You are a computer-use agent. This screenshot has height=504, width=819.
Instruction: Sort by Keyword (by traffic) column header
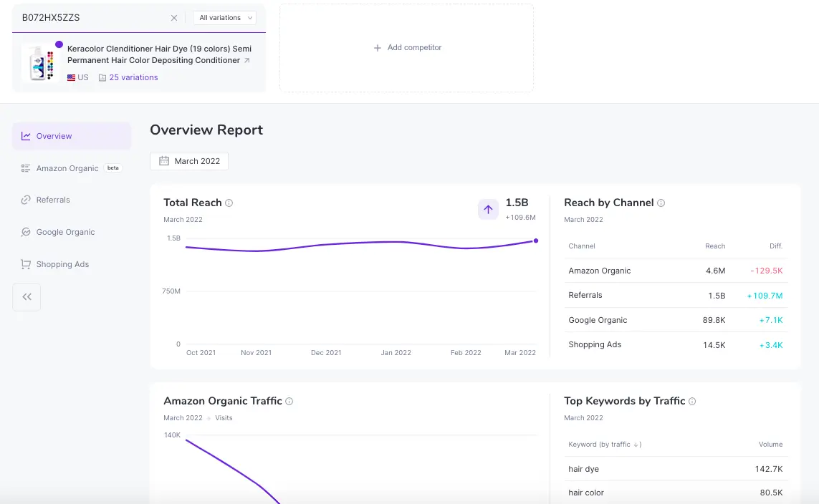coord(604,445)
